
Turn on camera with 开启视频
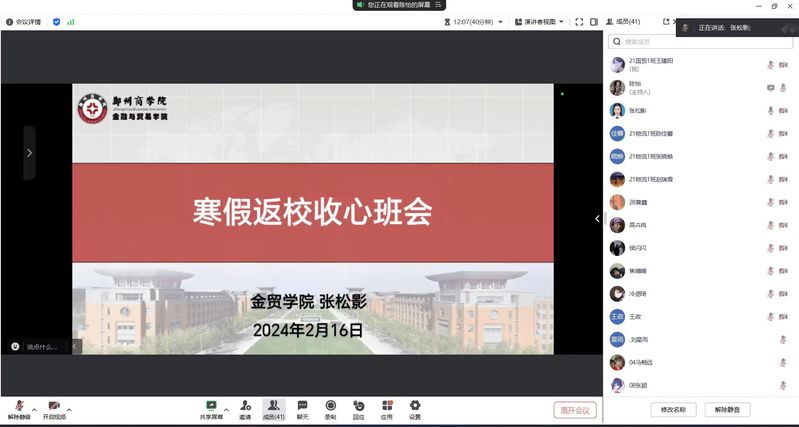(54, 408)
